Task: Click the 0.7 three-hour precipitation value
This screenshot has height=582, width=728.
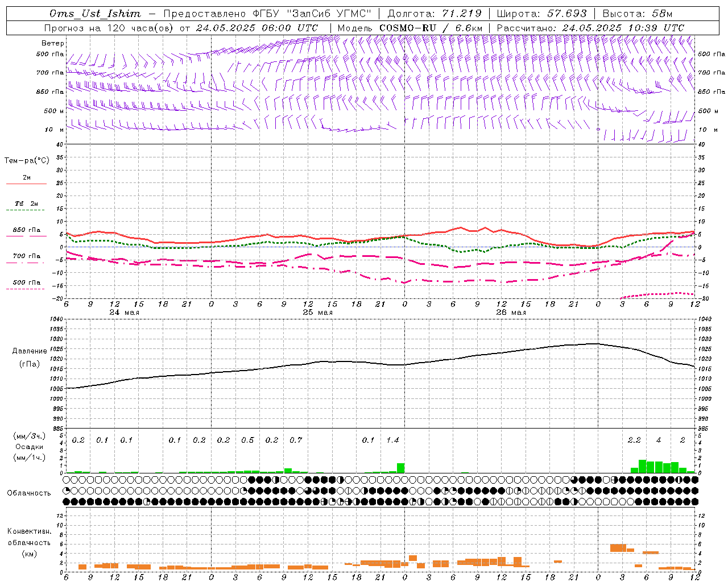Action: [x=296, y=440]
